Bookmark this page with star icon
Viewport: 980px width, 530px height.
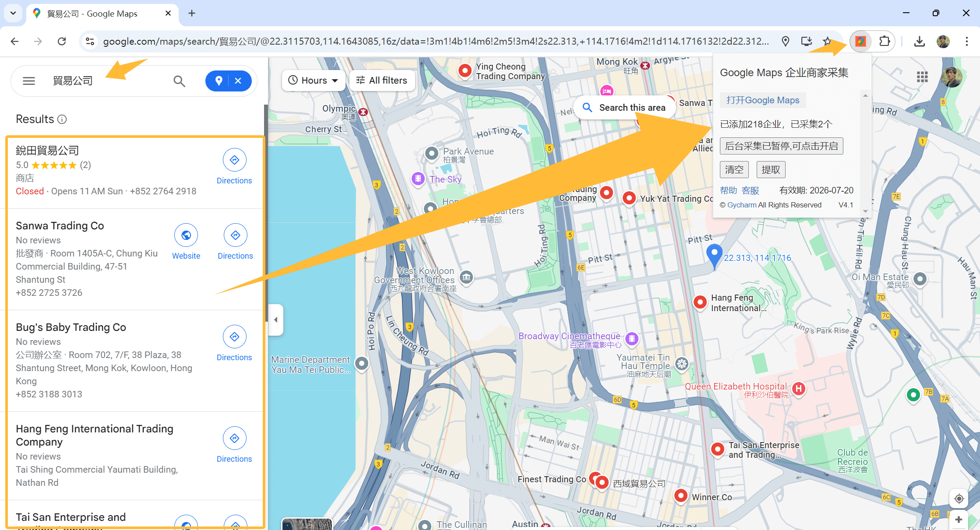pos(827,42)
